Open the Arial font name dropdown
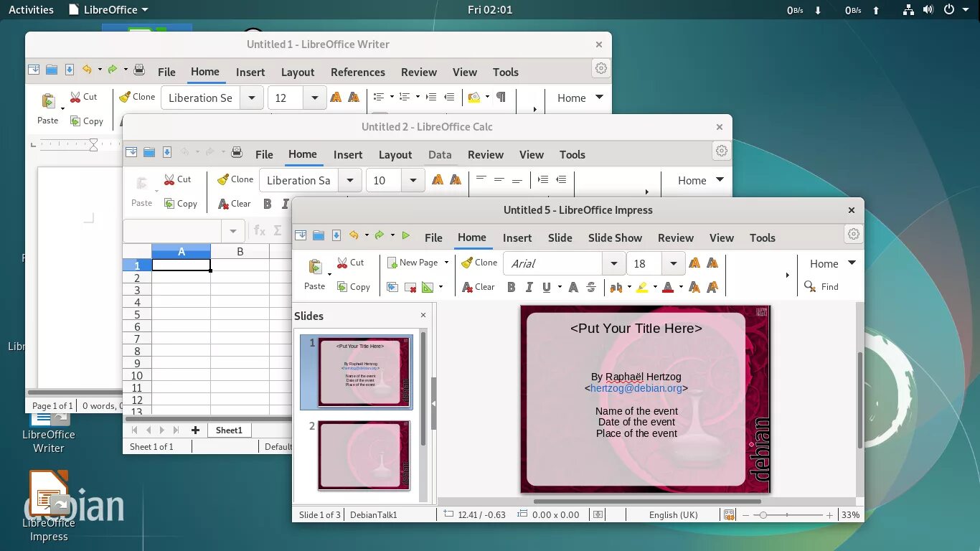Viewport: 980px width, 551px height. click(x=613, y=263)
